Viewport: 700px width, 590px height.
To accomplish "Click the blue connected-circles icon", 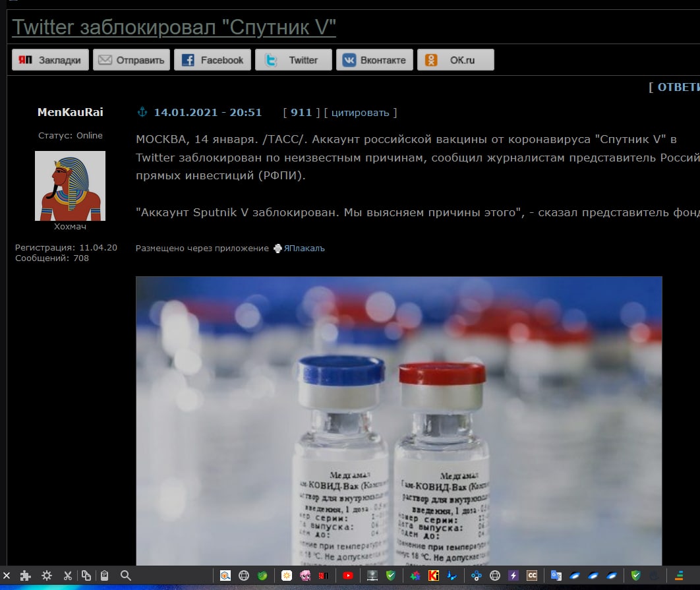I will (477, 575).
